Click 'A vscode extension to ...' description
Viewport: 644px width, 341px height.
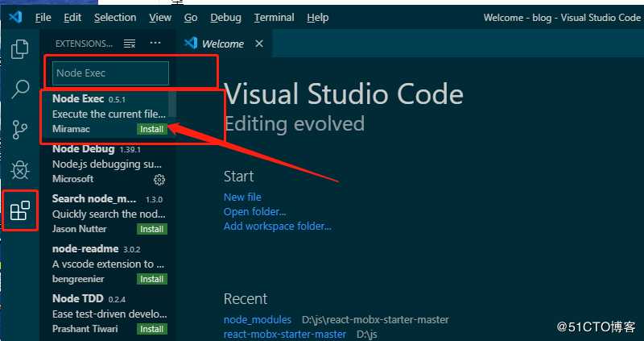pos(109,264)
